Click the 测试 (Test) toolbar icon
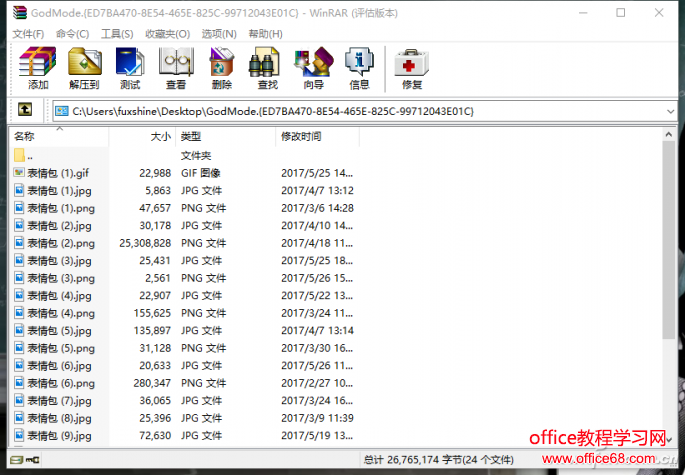Viewport: 685px width, 475px height. click(130, 62)
